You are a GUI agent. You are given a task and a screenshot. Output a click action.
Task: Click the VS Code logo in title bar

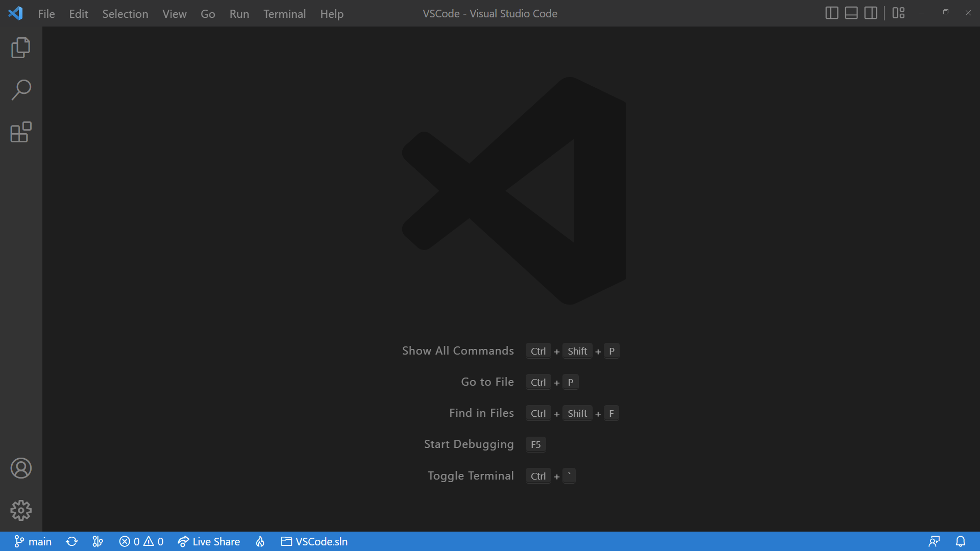[15, 13]
